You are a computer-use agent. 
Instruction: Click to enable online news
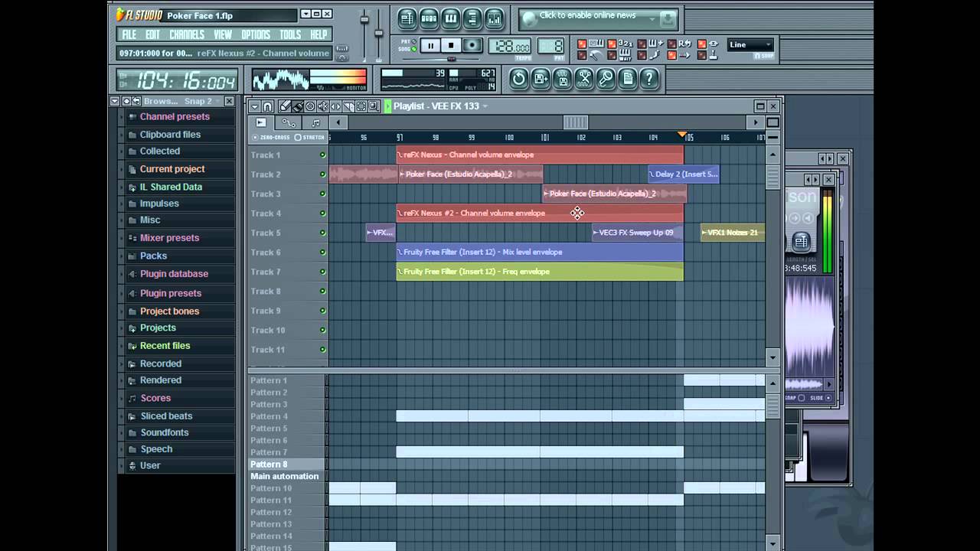pos(587,15)
